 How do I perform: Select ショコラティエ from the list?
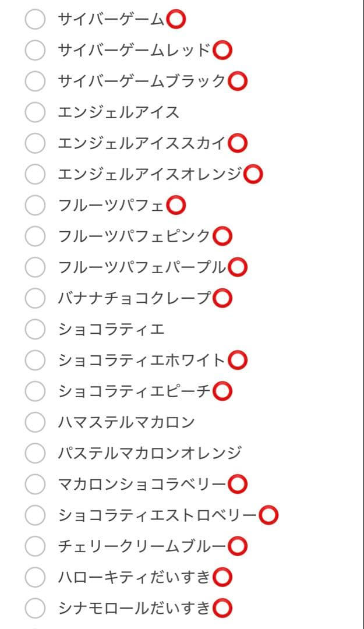(35, 328)
